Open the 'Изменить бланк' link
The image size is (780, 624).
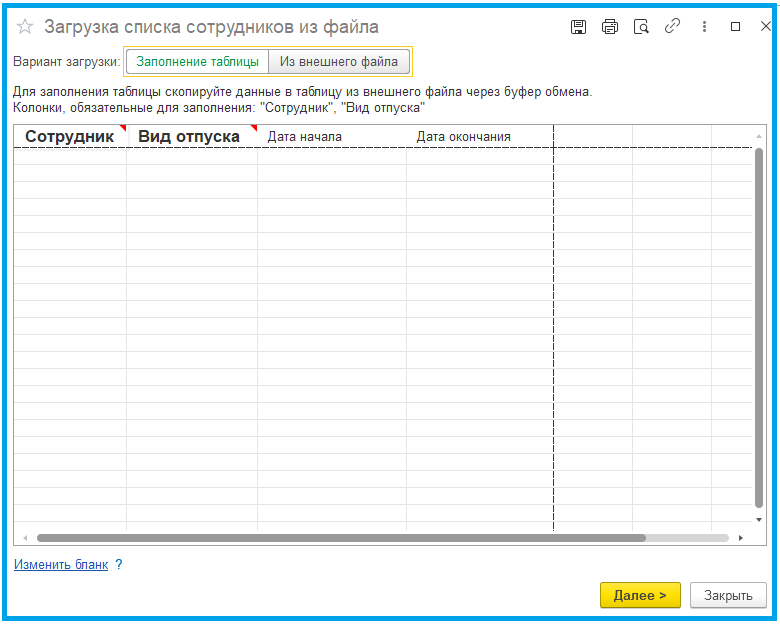[x=60, y=564]
